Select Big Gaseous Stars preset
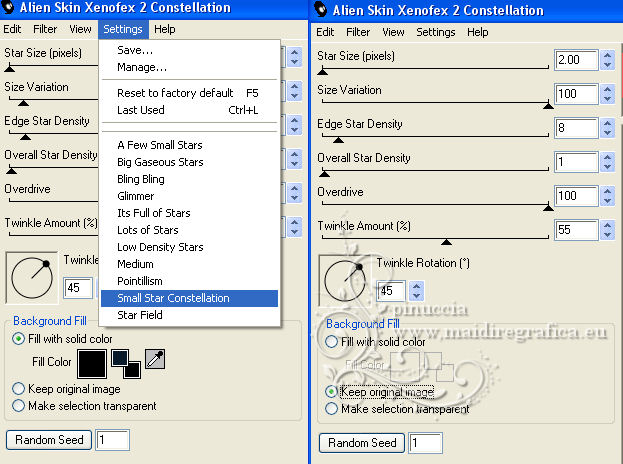 190,162
